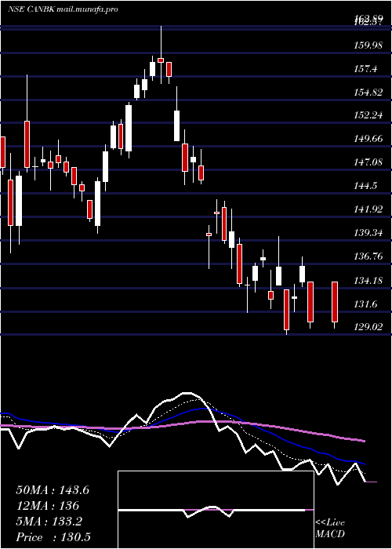The height and width of the screenshot is (549, 392).
Task: Click the NSE CANBK mail.munafa.pro title text
Action: [x=63, y=9]
